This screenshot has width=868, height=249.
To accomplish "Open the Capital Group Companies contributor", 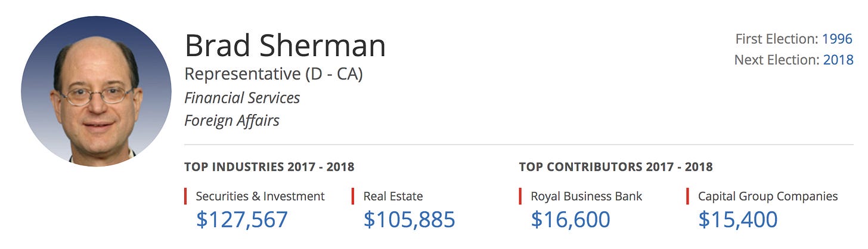I will click(x=768, y=196).
